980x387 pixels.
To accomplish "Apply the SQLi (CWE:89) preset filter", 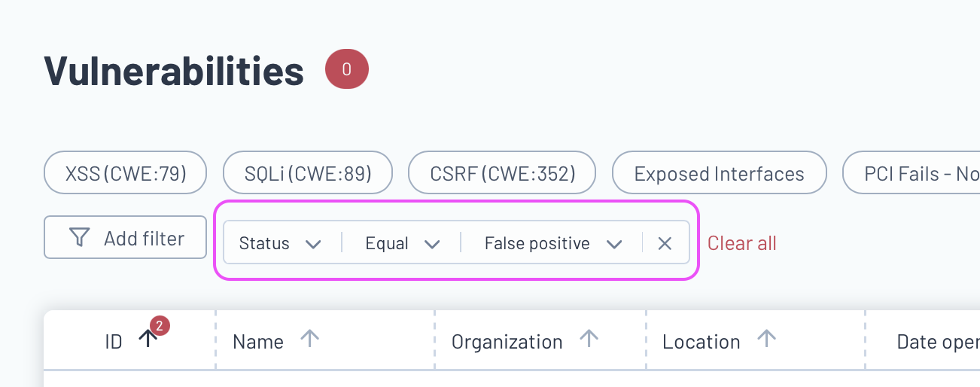I will click(x=308, y=173).
